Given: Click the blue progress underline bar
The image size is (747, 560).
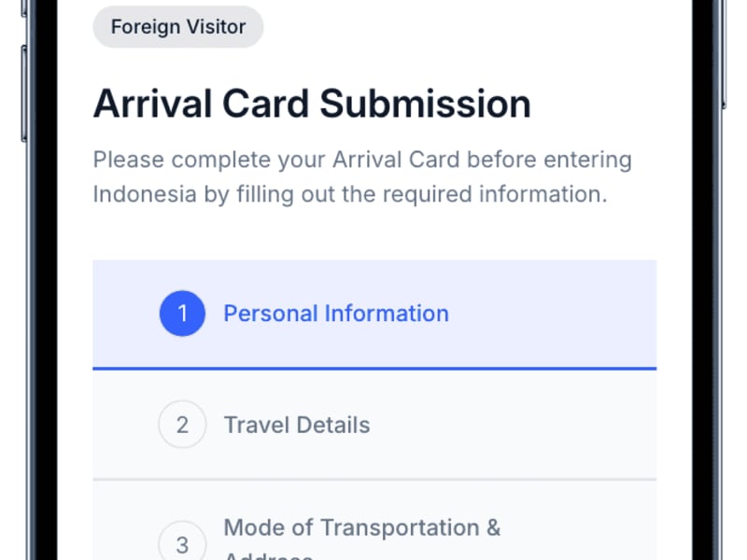Looking at the screenshot, I should (x=374, y=370).
